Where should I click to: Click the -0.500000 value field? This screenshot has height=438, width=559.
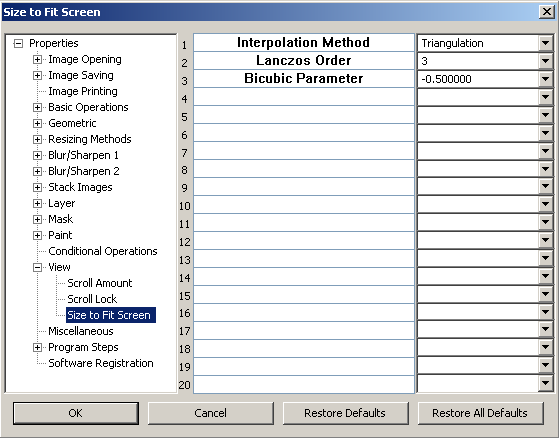[x=478, y=79]
